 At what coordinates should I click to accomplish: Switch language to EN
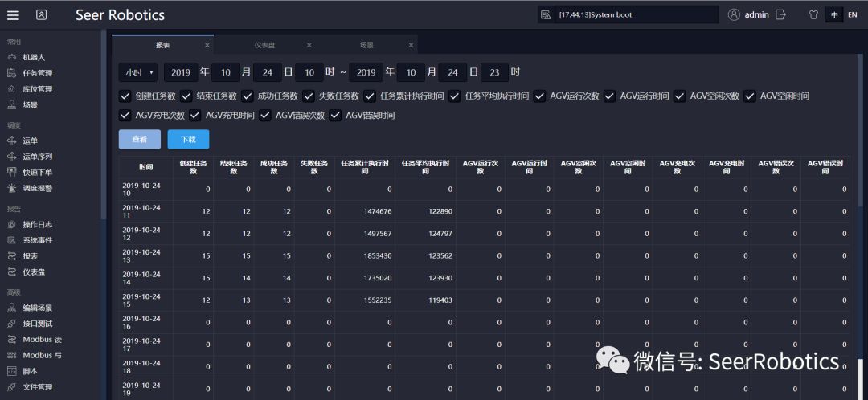point(852,14)
